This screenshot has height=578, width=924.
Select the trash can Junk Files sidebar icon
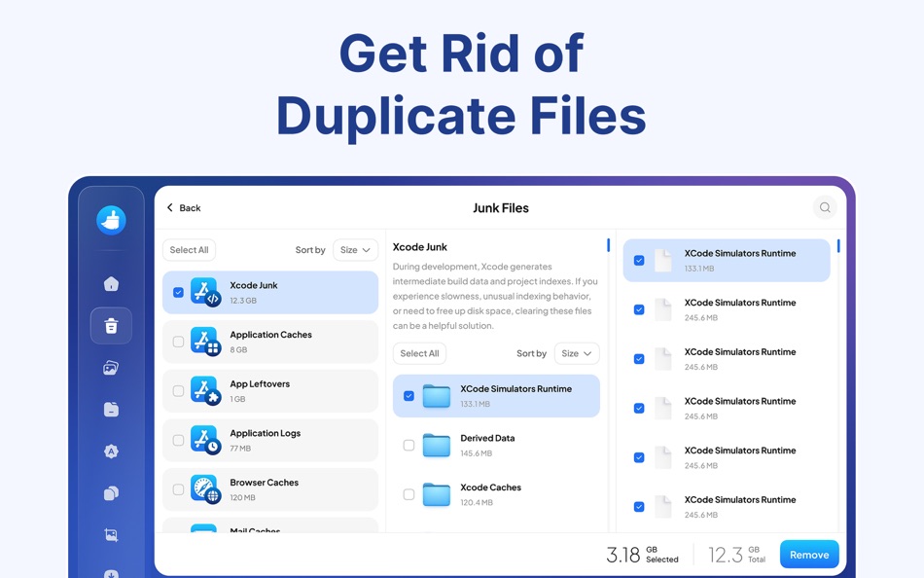(x=112, y=326)
